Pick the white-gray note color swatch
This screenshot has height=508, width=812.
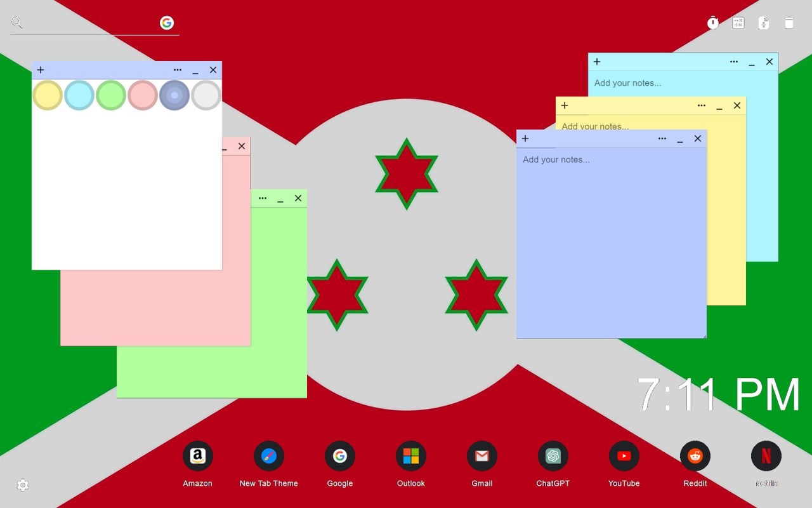click(x=206, y=95)
